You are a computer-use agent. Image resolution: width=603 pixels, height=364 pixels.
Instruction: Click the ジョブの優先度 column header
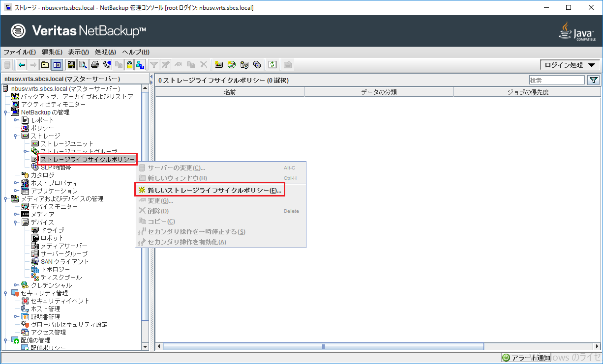click(527, 92)
